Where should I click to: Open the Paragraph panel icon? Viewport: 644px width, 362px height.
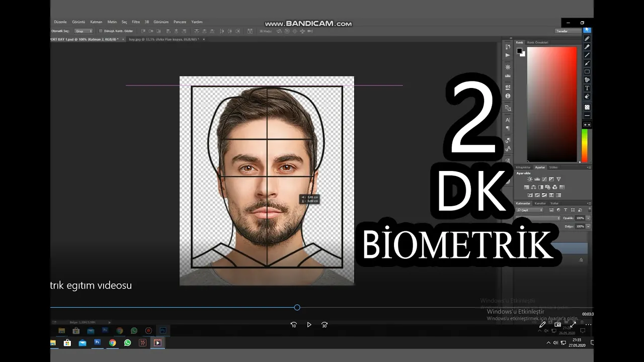click(509, 128)
